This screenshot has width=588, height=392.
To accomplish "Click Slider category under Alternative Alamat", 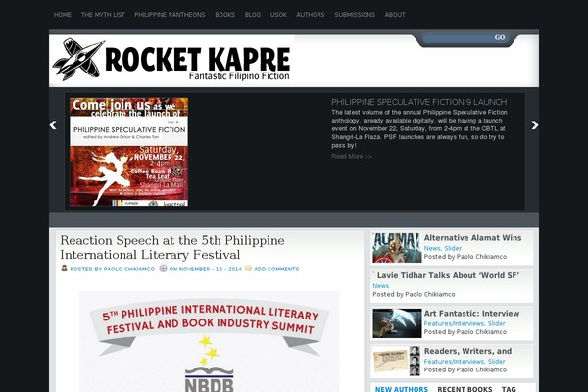I will click(x=453, y=248).
